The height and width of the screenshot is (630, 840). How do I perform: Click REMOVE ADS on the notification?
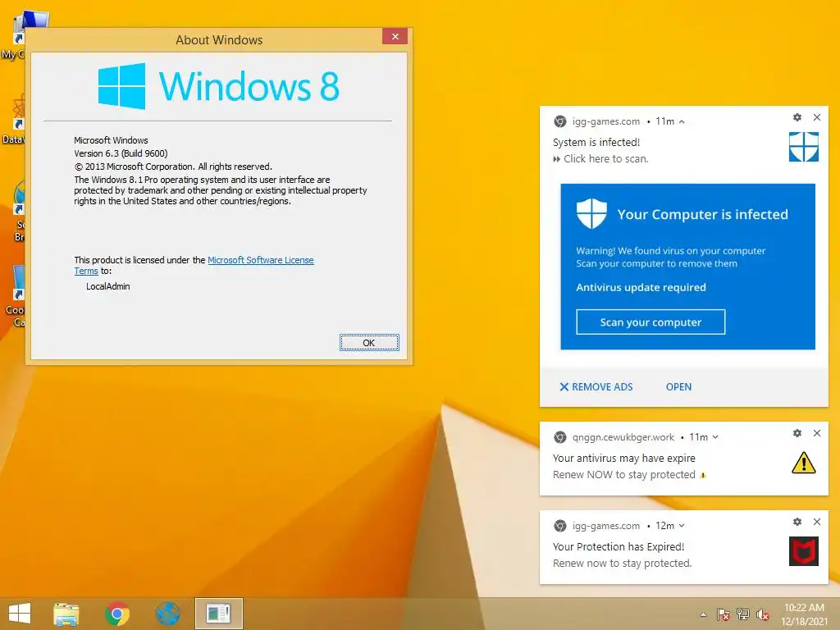pyautogui.click(x=596, y=387)
